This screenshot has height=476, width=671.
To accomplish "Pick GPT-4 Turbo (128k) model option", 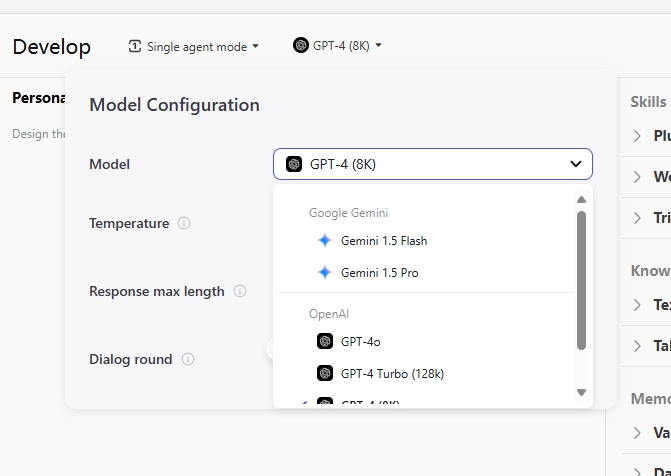I will click(x=391, y=373).
